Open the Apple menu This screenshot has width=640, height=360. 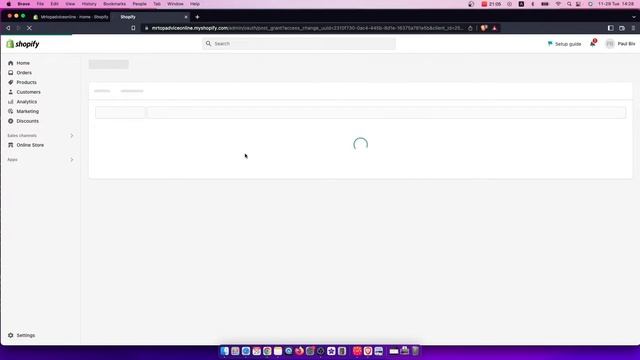coord(9,4)
